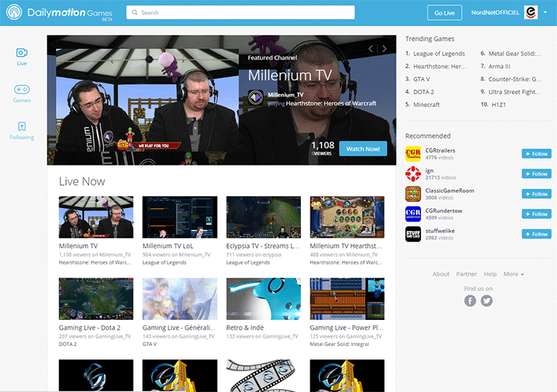Open the Millenium TV LoL thumbnail
The image size is (557, 392).
point(180,217)
